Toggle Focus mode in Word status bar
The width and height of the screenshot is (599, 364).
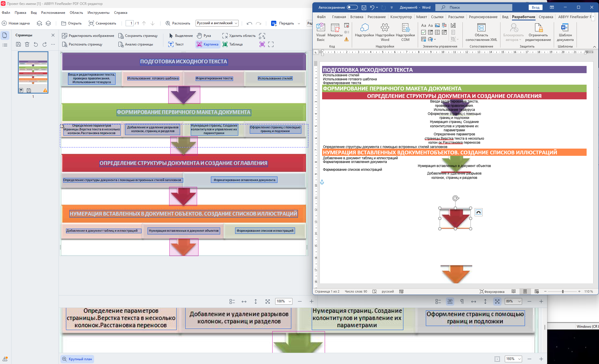pyautogui.click(x=492, y=291)
